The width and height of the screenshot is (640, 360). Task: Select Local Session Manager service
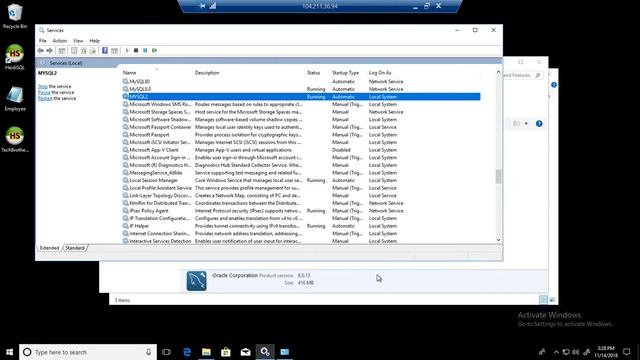[x=301, y=180]
